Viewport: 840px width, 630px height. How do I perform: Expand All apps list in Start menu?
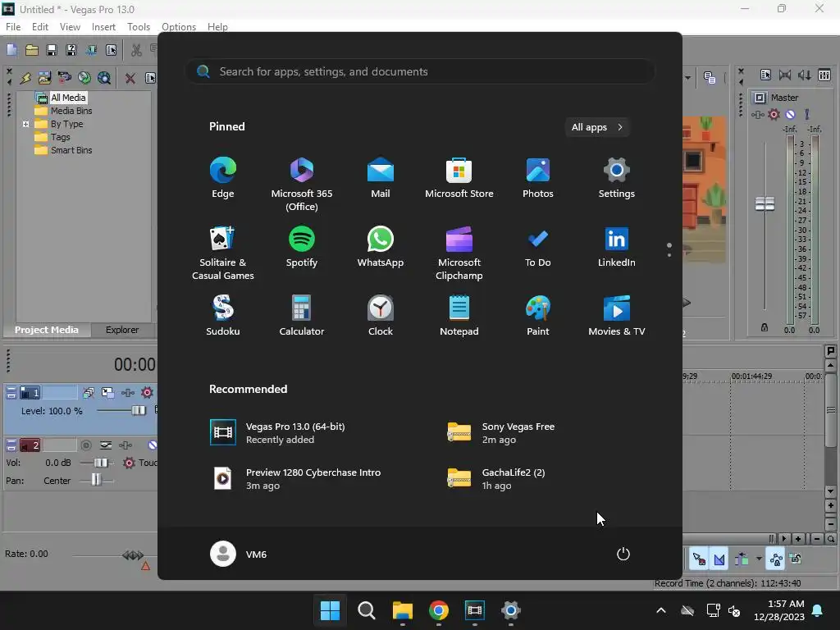pyautogui.click(x=597, y=127)
